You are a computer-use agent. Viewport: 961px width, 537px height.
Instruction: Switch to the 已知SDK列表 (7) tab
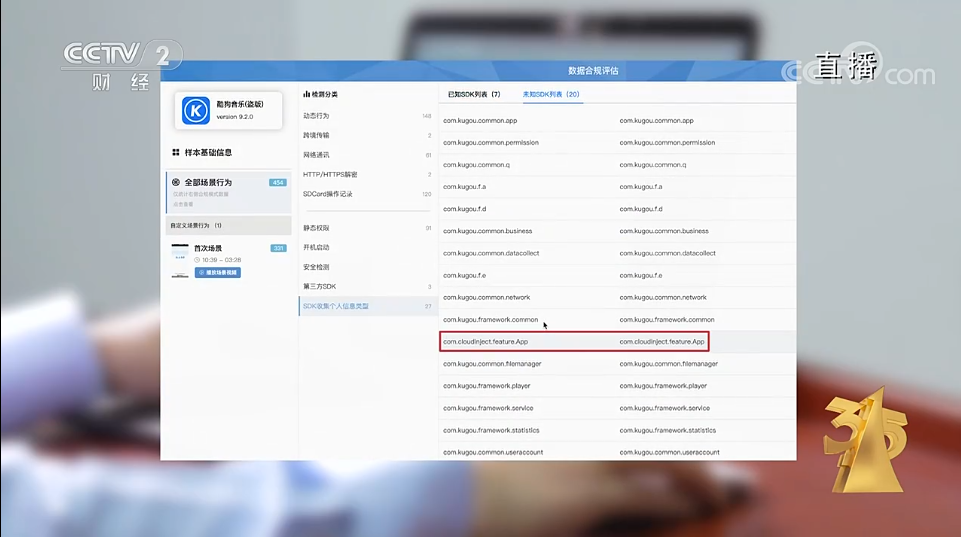tap(473, 94)
